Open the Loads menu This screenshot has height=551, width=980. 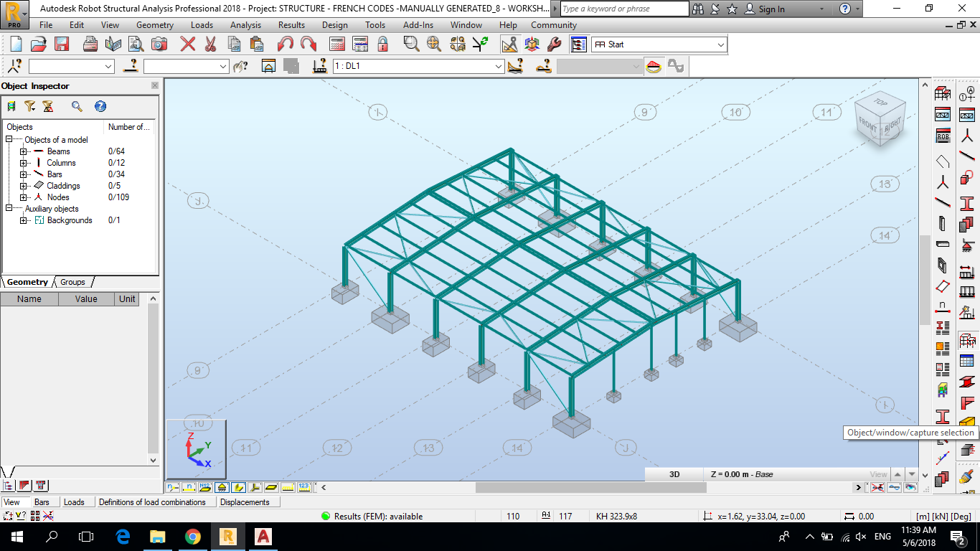pyautogui.click(x=202, y=24)
